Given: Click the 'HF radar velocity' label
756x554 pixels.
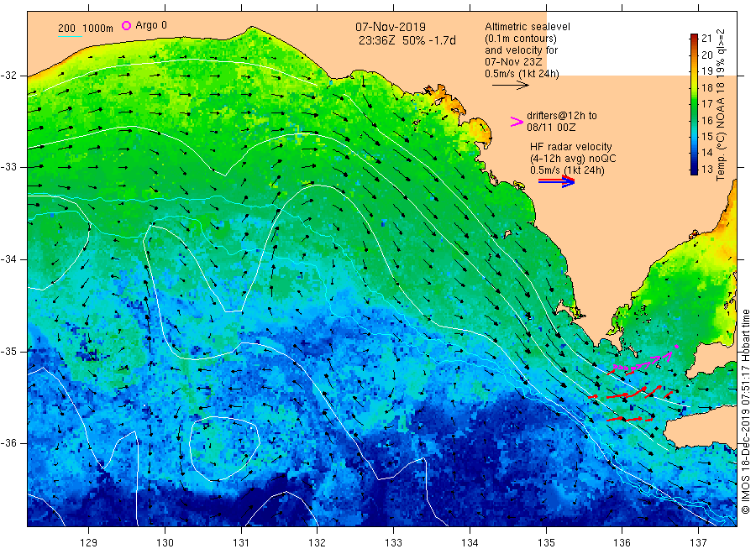Looking at the screenshot, I should tap(571, 146).
